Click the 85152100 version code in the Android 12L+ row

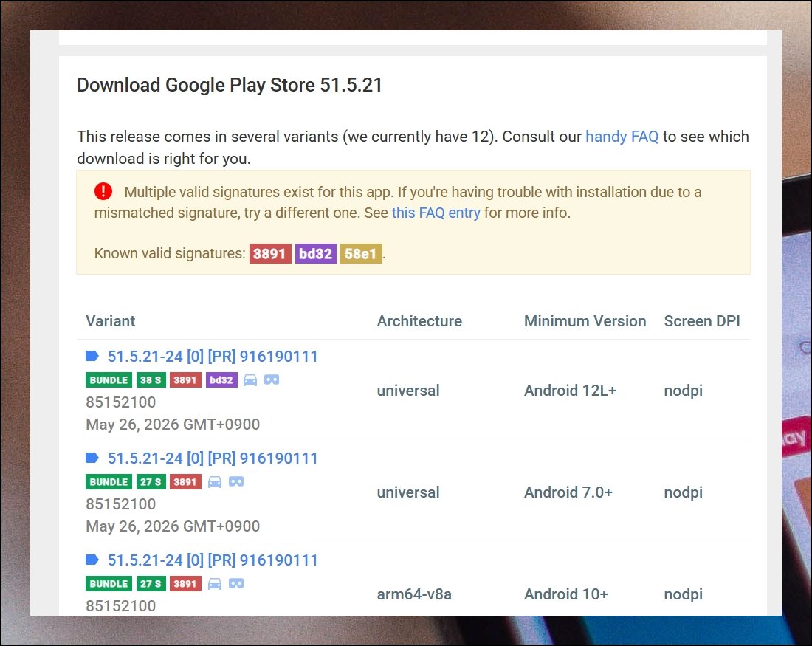click(x=120, y=402)
